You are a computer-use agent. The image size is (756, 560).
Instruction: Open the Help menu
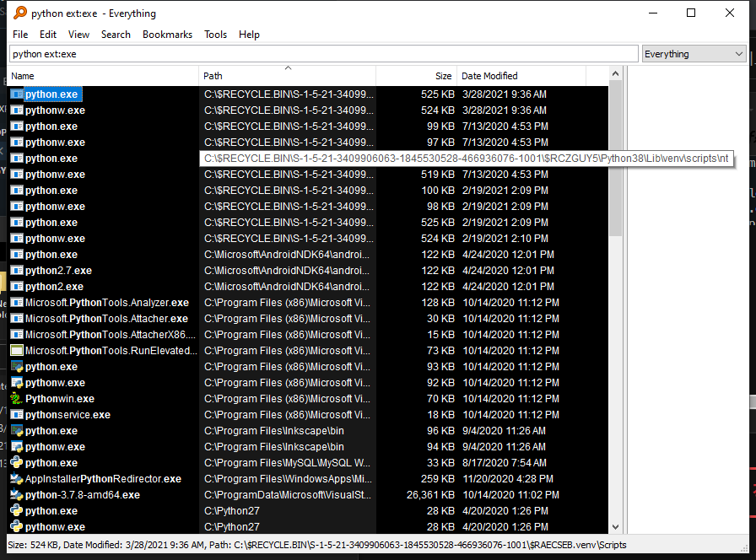249,35
